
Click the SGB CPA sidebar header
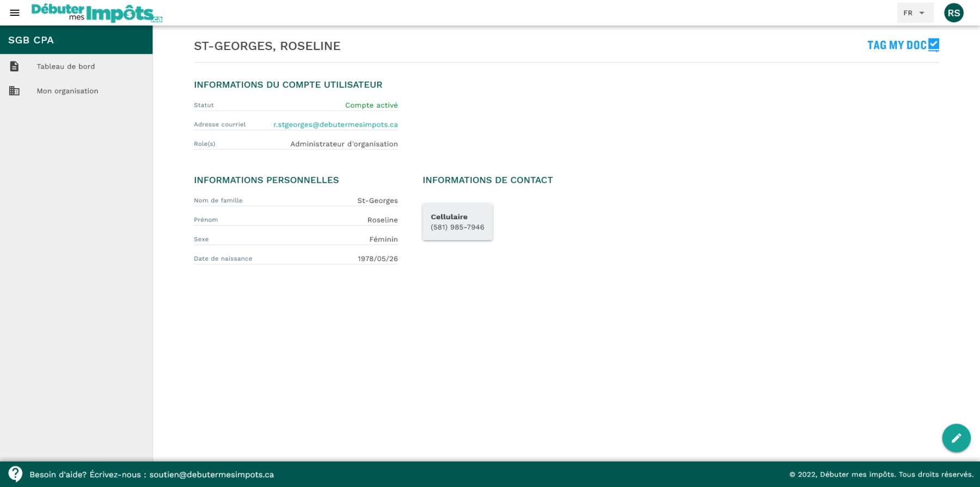pos(76,40)
